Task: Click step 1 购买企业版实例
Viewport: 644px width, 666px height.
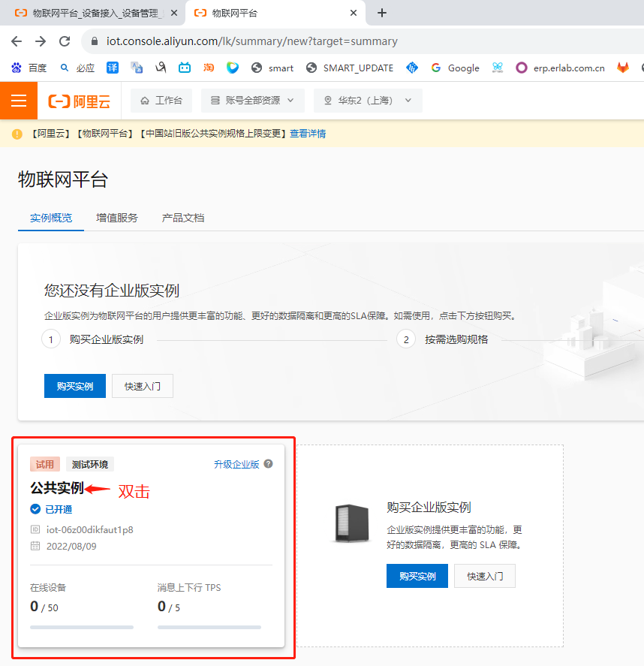Action: pos(92,340)
